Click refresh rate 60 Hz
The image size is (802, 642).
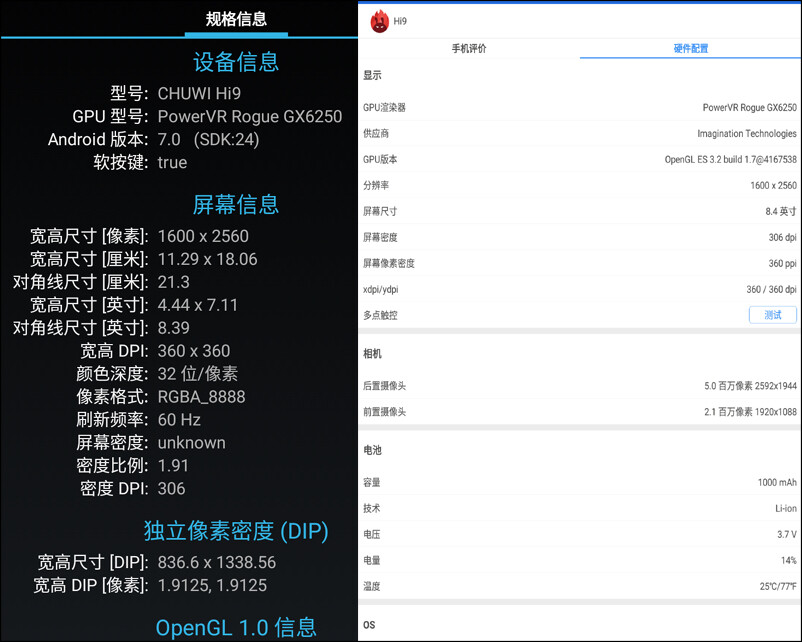tap(179, 419)
